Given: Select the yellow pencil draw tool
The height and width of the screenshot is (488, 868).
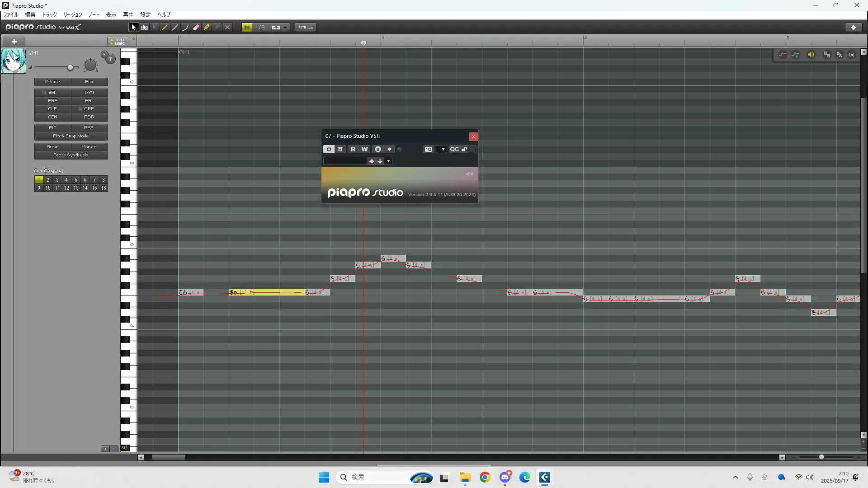Looking at the screenshot, I should point(165,28).
